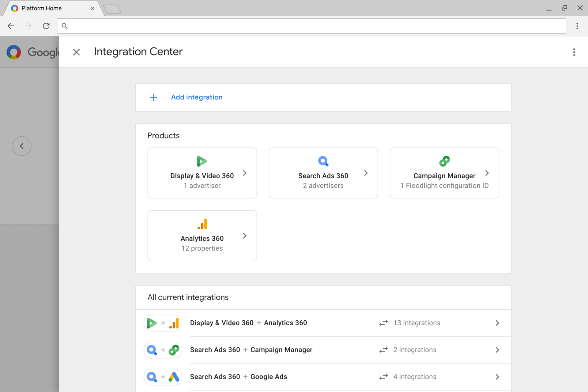Click the Search Ads 360 icon

pyautogui.click(x=323, y=161)
